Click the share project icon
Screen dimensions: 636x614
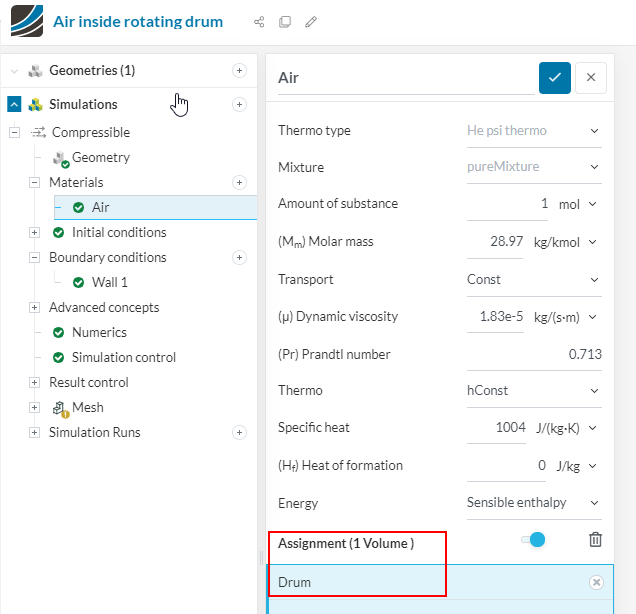click(x=260, y=22)
